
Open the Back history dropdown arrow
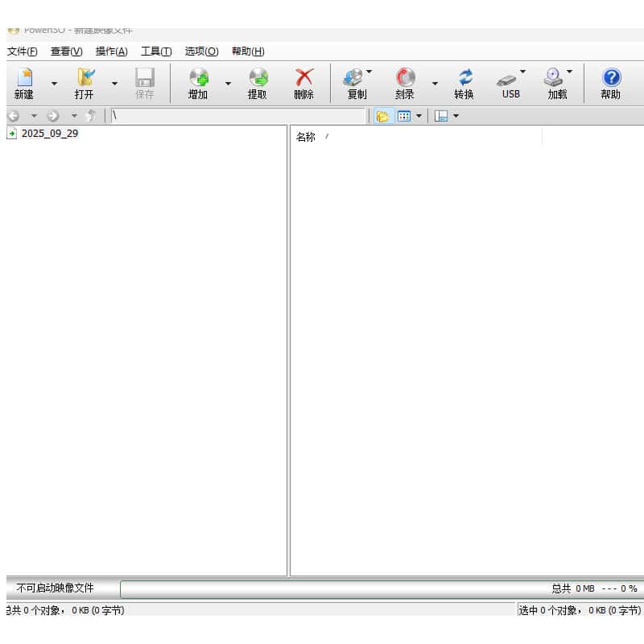point(34,116)
